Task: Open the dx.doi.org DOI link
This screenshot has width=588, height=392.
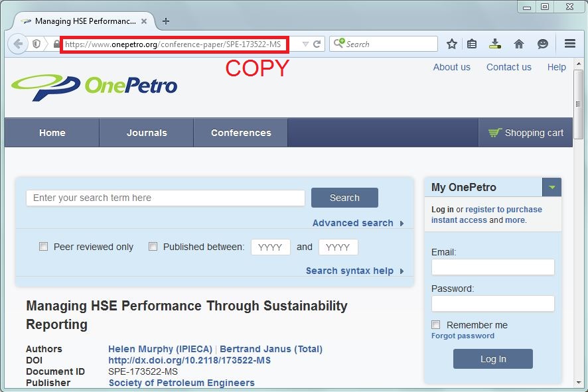Action: pyautogui.click(x=189, y=360)
